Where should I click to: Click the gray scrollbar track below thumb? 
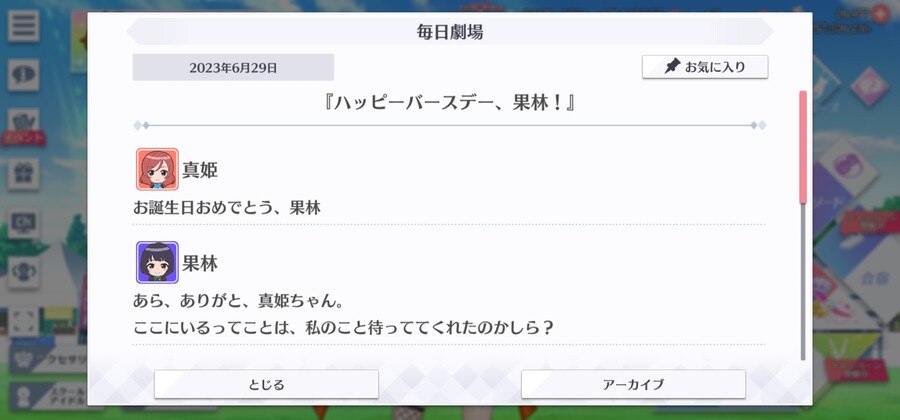point(803,281)
